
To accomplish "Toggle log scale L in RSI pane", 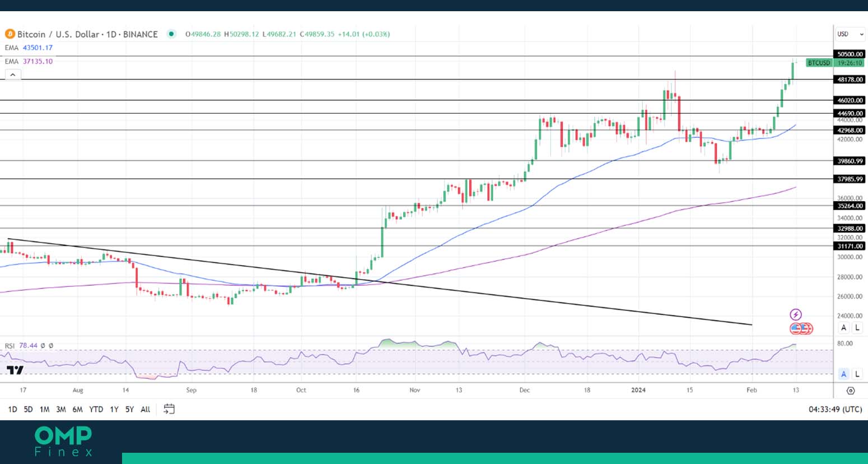I will point(857,374).
